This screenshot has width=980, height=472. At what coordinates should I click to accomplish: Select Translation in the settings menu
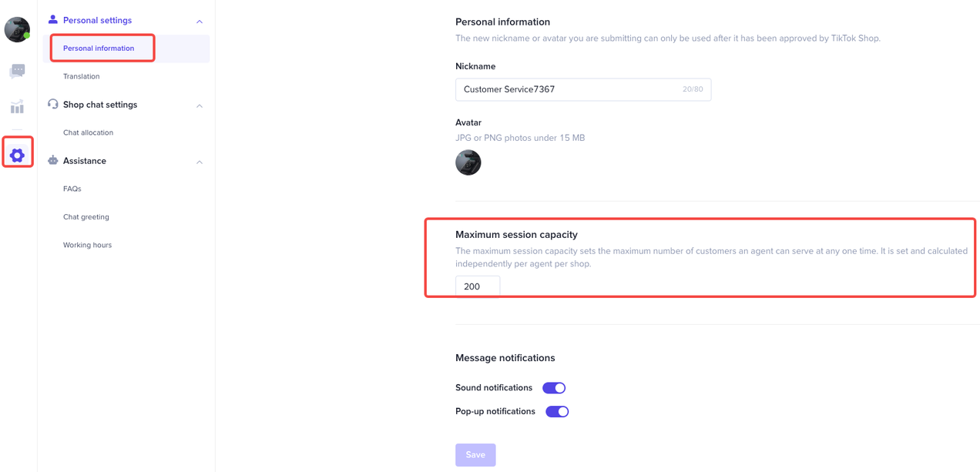(x=82, y=76)
